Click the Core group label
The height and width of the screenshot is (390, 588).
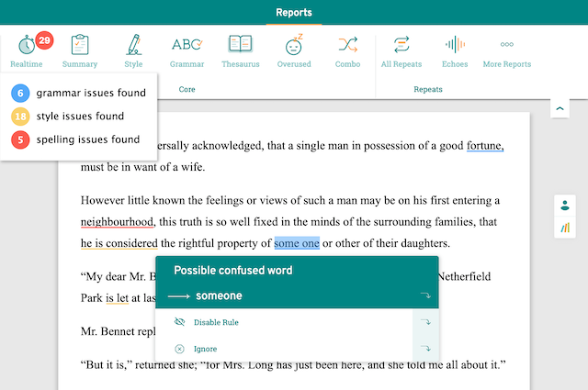[x=187, y=89]
